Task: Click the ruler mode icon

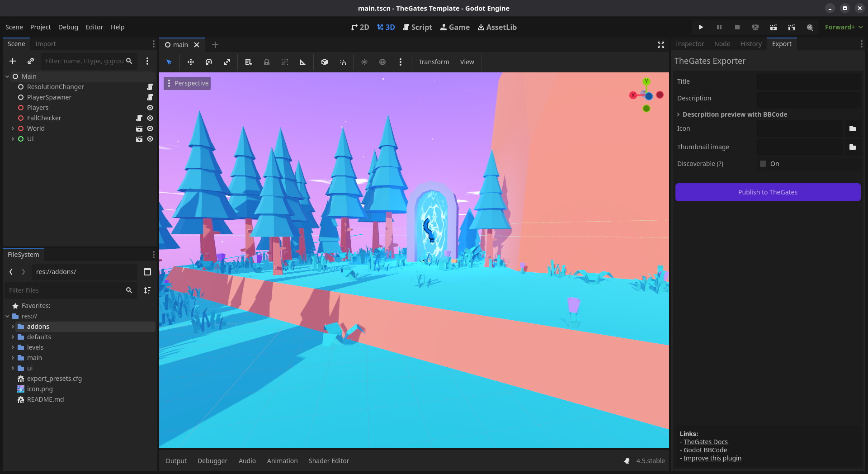Action: coord(302,62)
